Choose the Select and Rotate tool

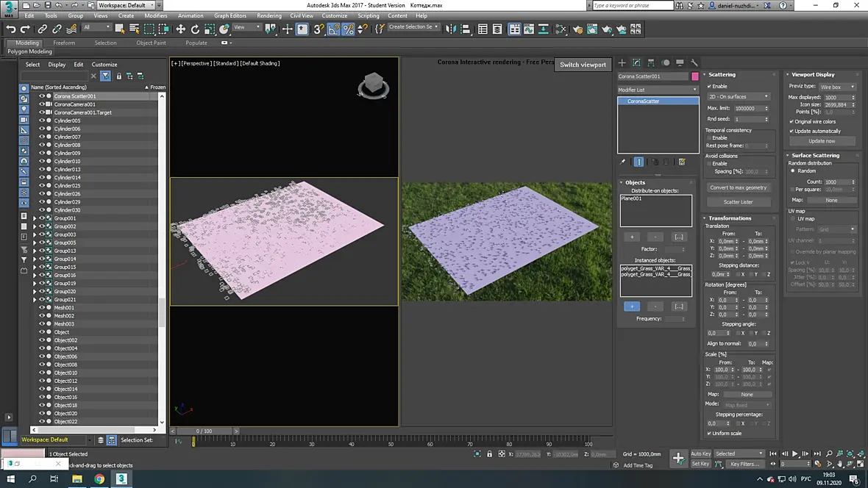click(x=195, y=29)
